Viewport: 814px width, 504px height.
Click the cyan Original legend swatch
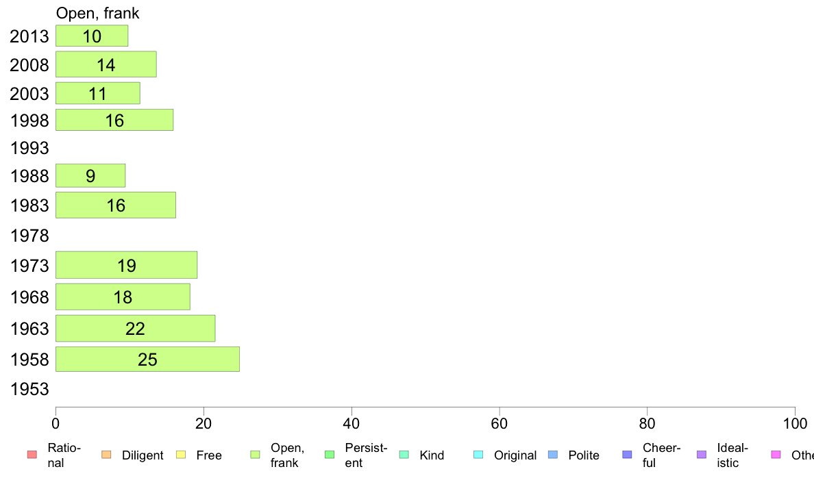coord(479,455)
